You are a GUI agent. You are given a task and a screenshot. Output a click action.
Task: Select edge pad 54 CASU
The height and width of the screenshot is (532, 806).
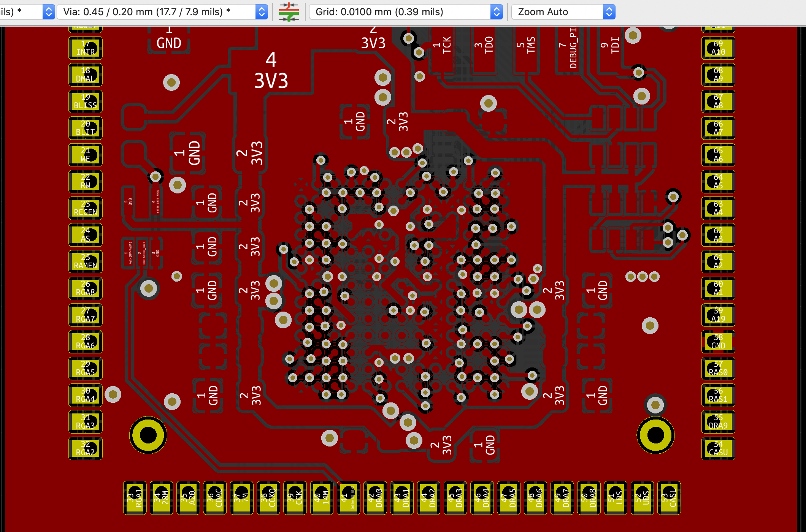click(718, 448)
